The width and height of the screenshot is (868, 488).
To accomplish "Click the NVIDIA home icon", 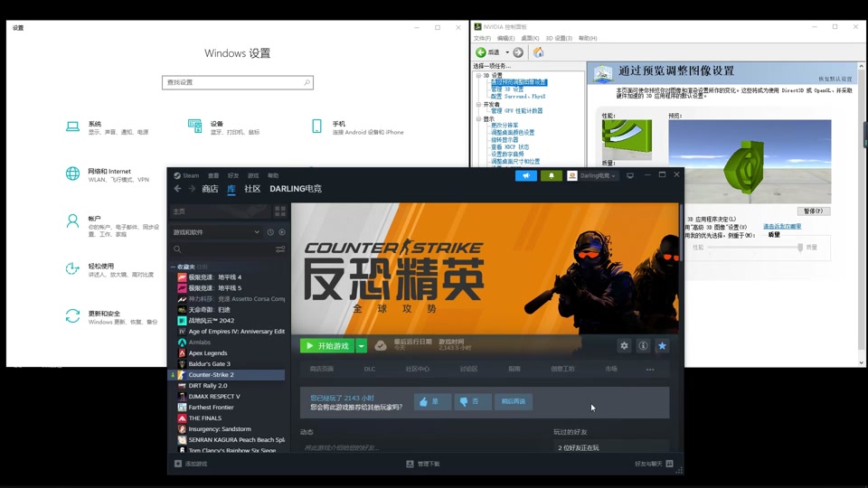I will (539, 52).
